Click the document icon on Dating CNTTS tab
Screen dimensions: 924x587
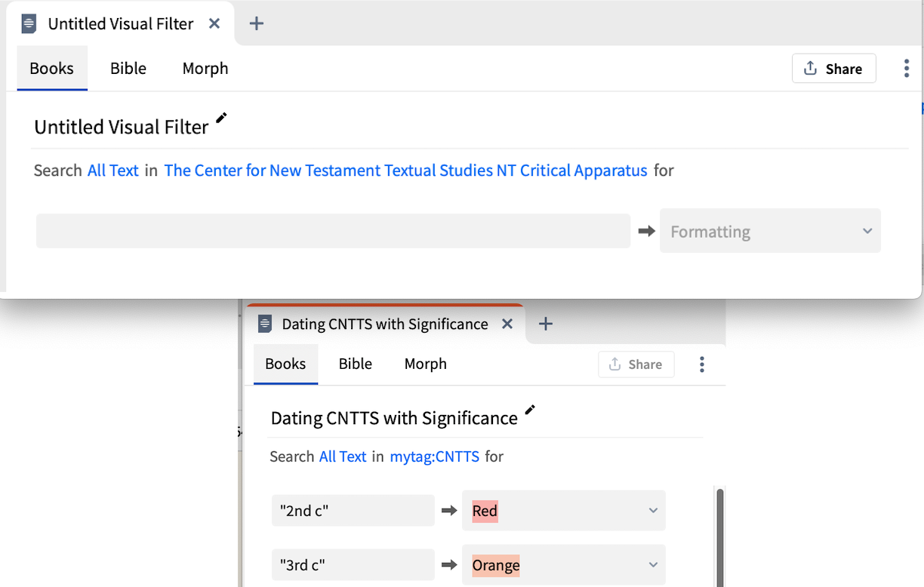tap(264, 324)
